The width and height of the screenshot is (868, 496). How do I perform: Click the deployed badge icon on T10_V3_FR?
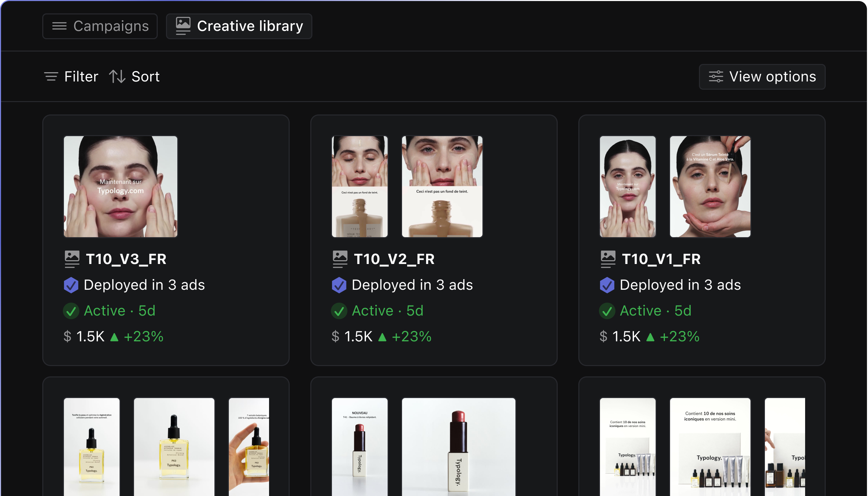pyautogui.click(x=71, y=285)
